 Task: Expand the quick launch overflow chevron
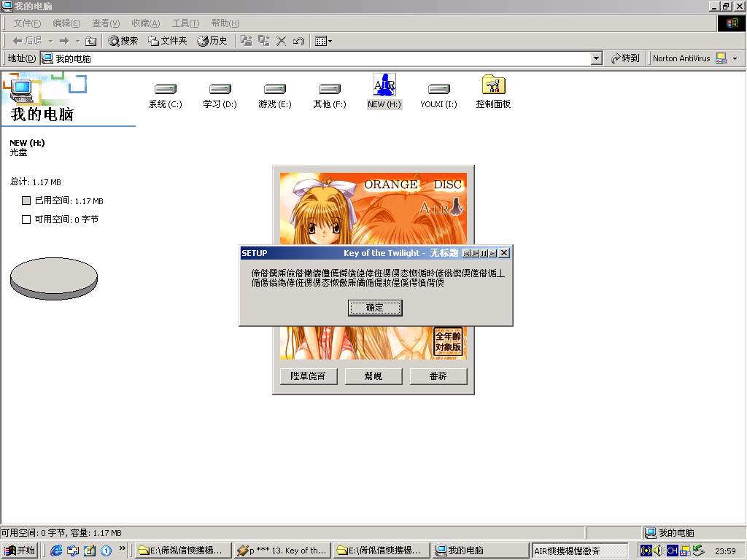click(x=122, y=548)
